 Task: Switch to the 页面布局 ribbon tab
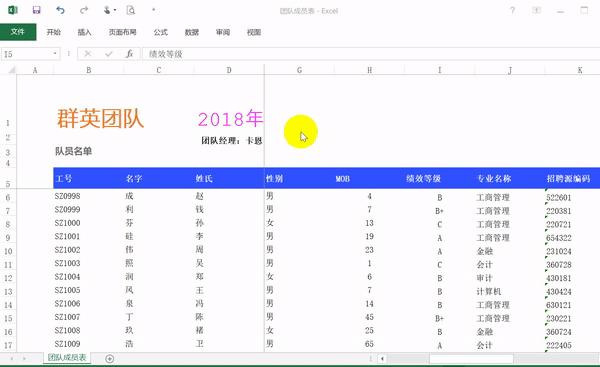click(x=122, y=32)
